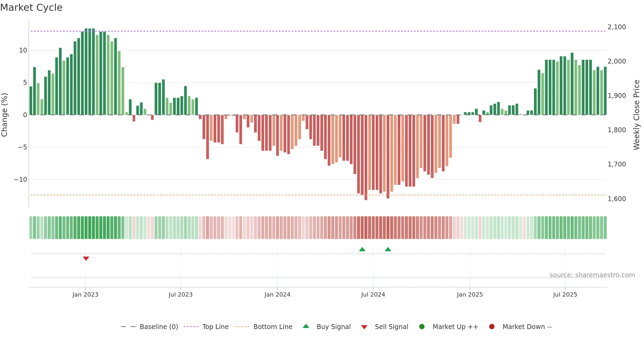
Task: Click the red circle Market Down icon
Action: pos(492,327)
